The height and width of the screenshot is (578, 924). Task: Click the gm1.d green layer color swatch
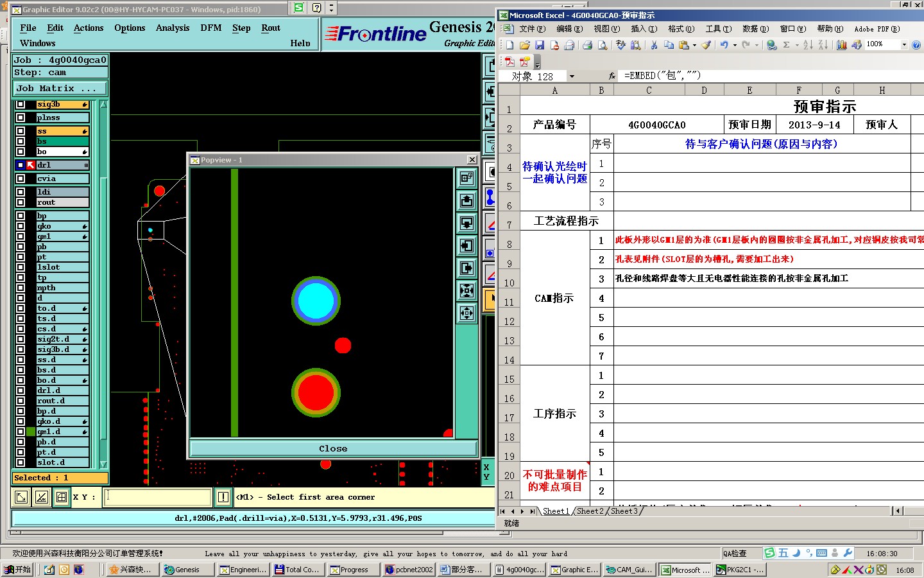tap(30, 432)
